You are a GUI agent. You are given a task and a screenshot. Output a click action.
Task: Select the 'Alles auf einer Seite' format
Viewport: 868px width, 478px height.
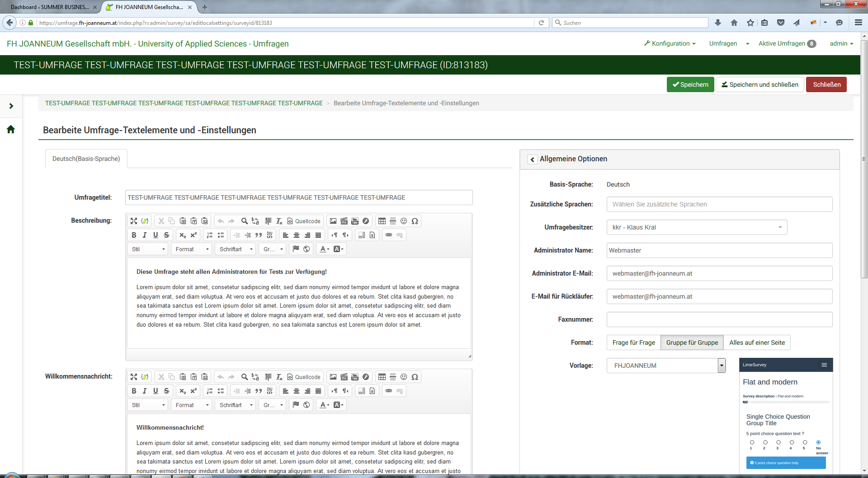pyautogui.click(x=757, y=342)
